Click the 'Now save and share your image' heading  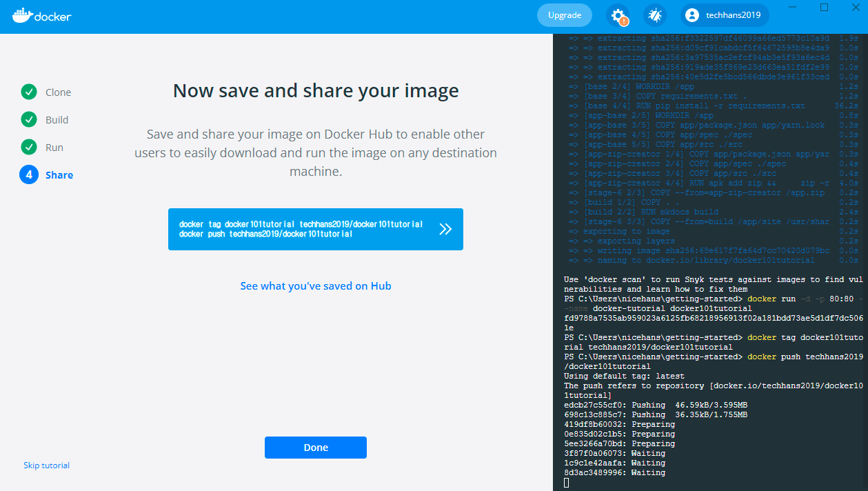(x=316, y=91)
